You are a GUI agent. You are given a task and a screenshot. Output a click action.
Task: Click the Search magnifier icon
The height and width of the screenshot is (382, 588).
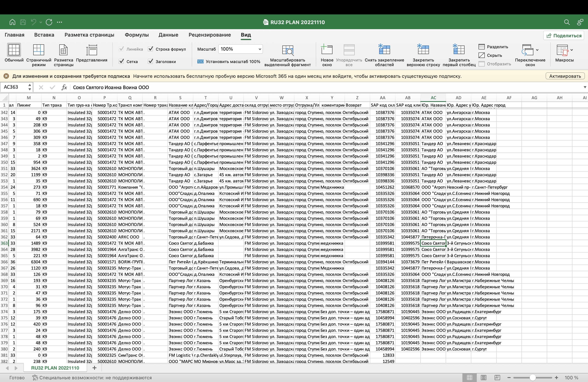pyautogui.click(x=567, y=22)
